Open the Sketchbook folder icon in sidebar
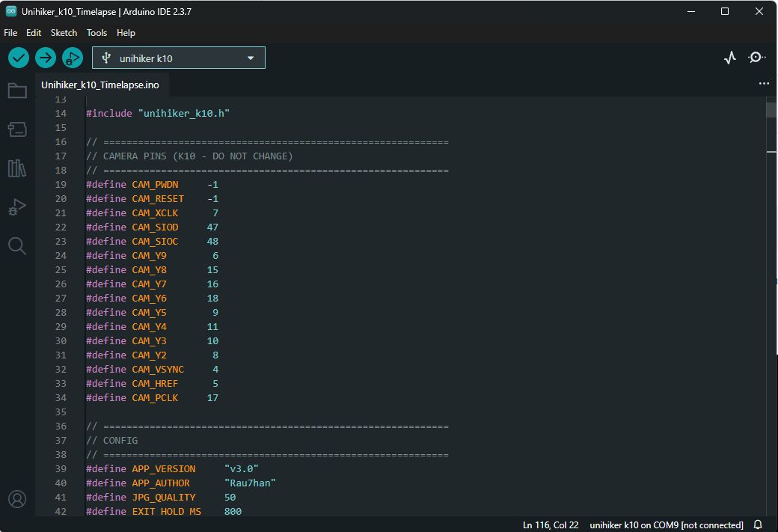Image resolution: width=778 pixels, height=532 pixels. [x=17, y=91]
